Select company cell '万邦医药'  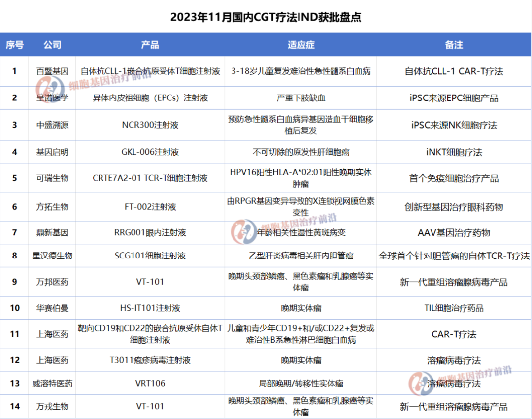[52, 282]
